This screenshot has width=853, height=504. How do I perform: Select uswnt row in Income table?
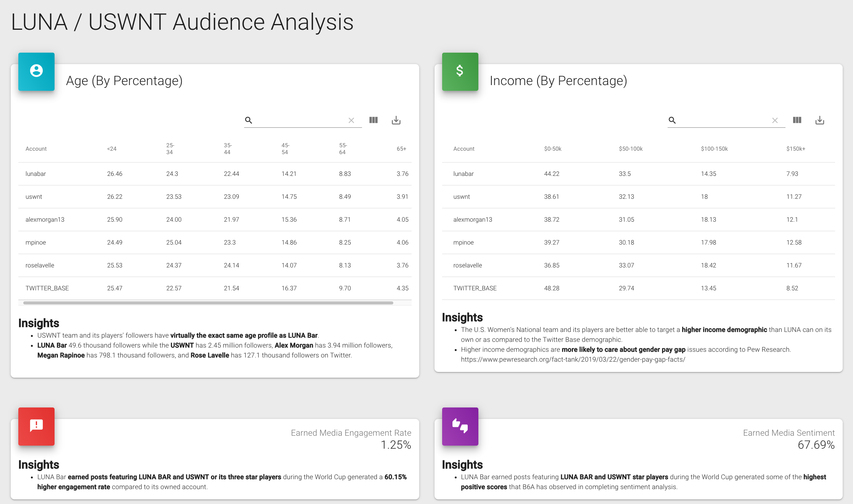pyautogui.click(x=639, y=196)
